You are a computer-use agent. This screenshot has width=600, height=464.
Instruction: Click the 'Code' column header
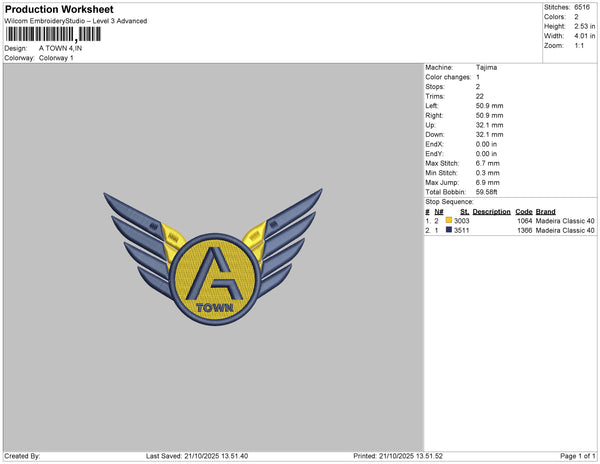coord(524,212)
